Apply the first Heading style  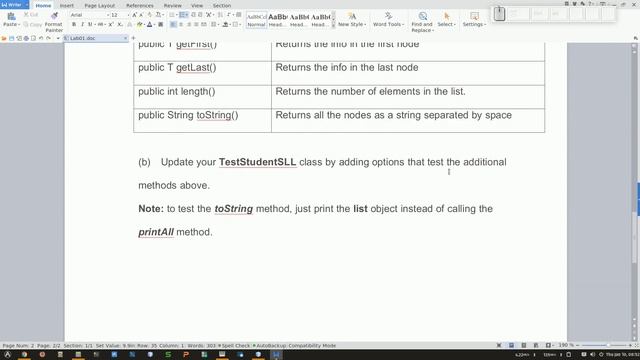[278, 20]
